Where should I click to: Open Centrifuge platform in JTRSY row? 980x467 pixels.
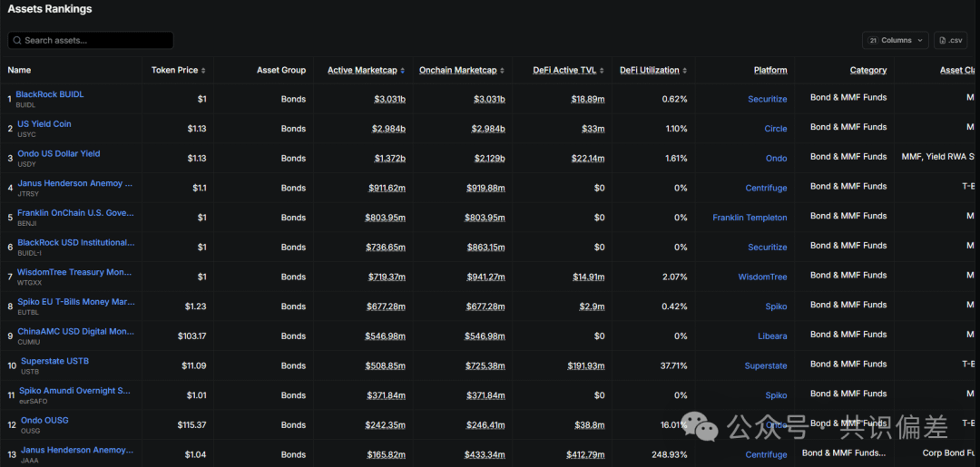pos(766,188)
